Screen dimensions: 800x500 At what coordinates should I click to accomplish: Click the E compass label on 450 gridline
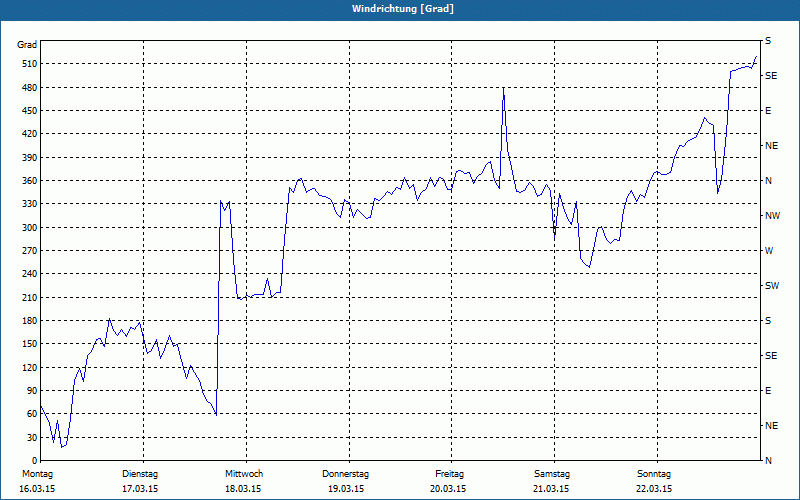(768, 111)
